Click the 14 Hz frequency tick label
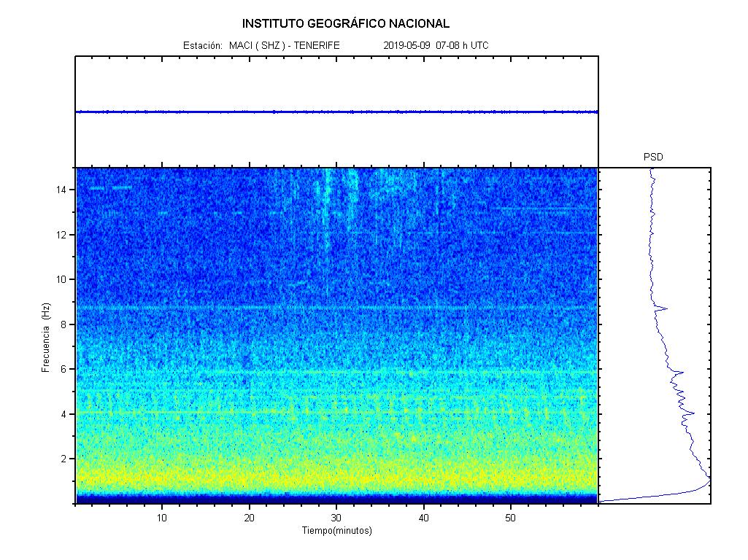Screen dimensions: 748x560 click(x=62, y=190)
